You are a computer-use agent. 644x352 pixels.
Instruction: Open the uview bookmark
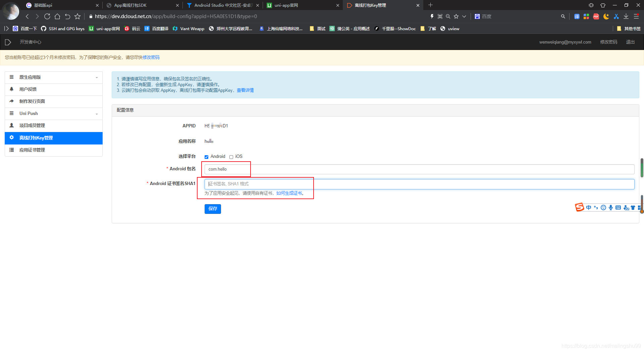[x=450, y=29]
